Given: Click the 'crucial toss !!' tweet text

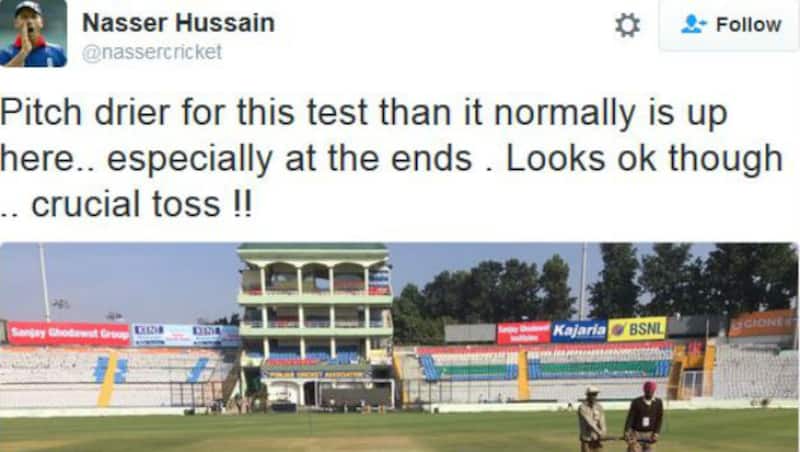Looking at the screenshot, I should (142, 204).
